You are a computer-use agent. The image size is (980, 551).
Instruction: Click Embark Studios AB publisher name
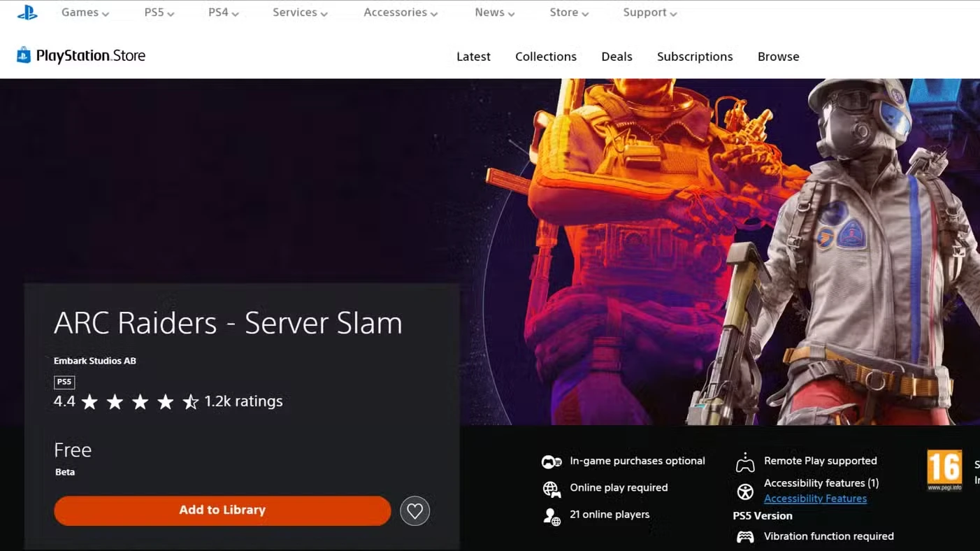click(95, 361)
